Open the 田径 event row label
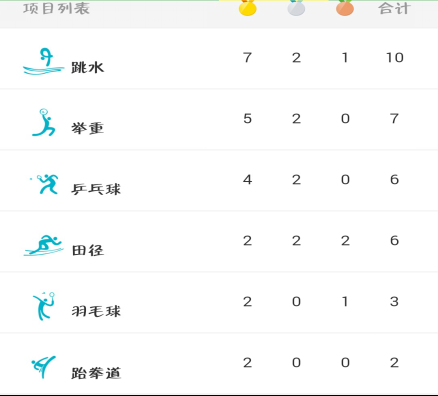Image resolution: width=438 pixels, height=396 pixels. [88, 250]
